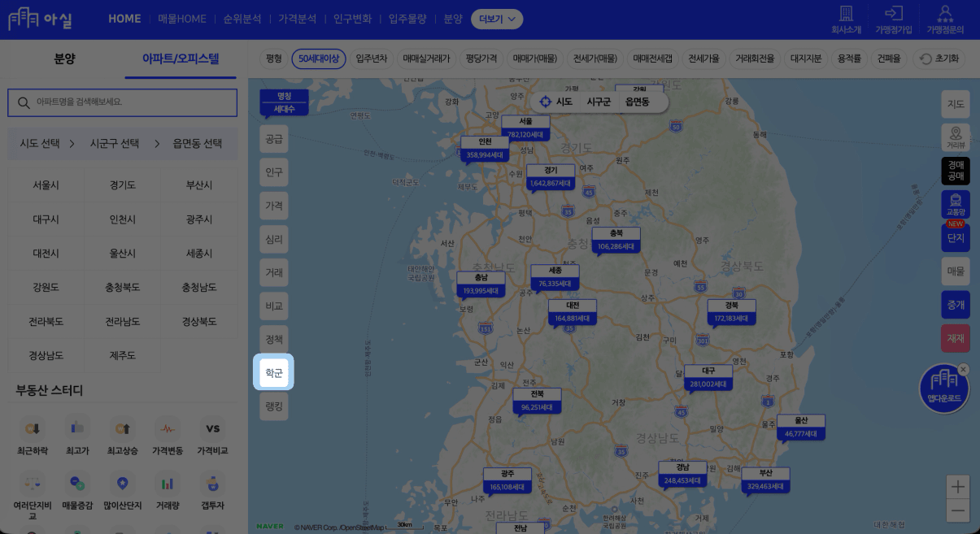This screenshot has width=980, height=534.
Task: Open the 회사소개 building icon
Action: pyautogui.click(x=846, y=20)
